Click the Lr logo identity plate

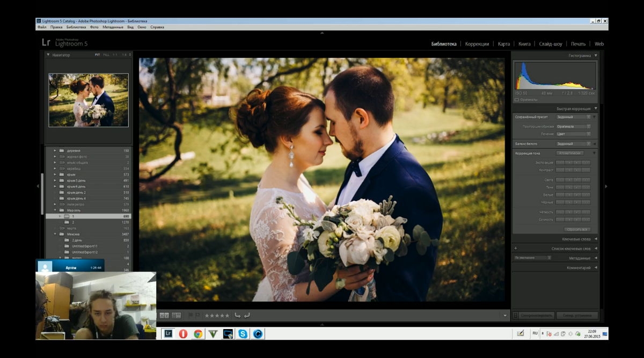[x=47, y=42]
